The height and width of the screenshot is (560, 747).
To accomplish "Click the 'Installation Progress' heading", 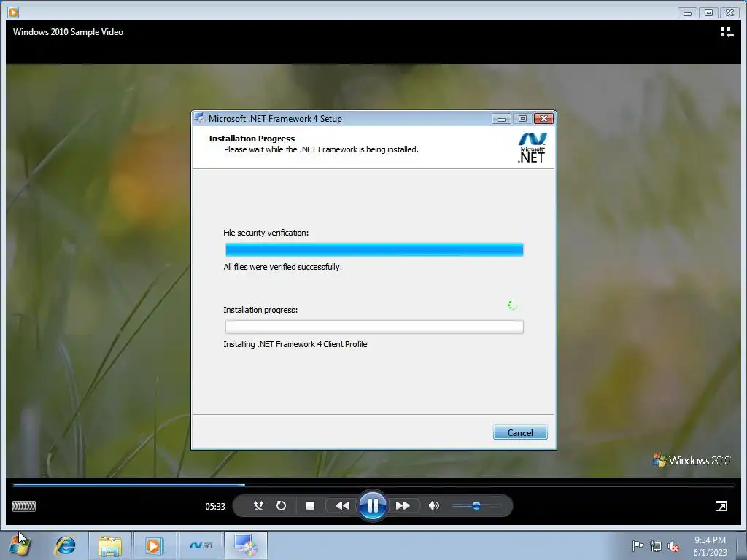I will pos(252,139).
